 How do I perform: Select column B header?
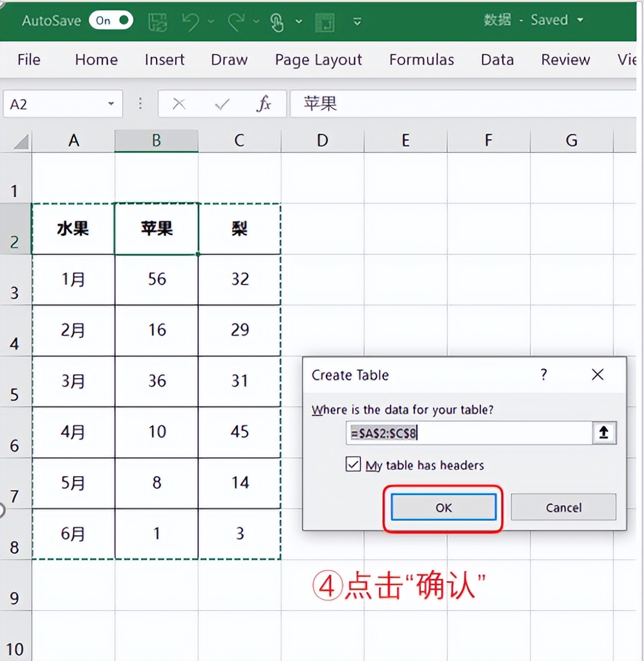(157, 140)
